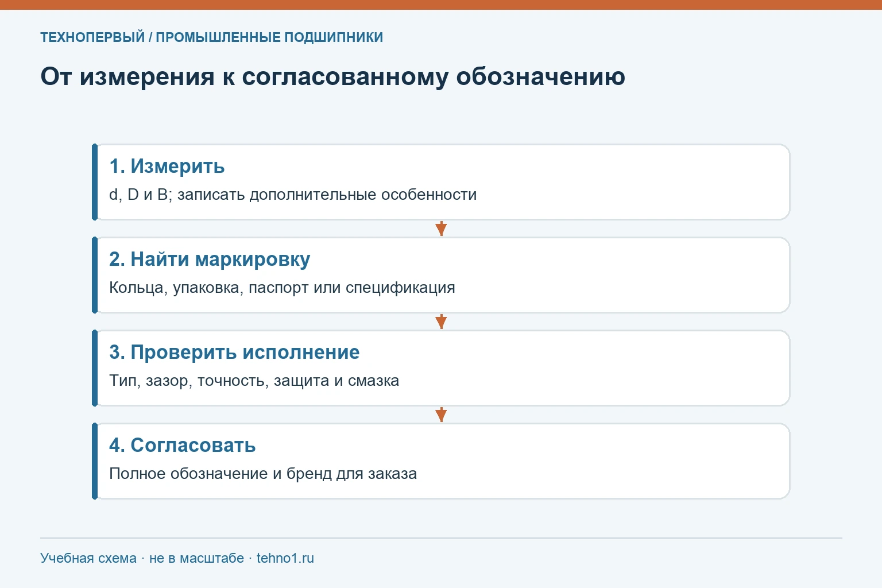Click 'd, D и B; записать дополнительные особенности'

point(293,195)
